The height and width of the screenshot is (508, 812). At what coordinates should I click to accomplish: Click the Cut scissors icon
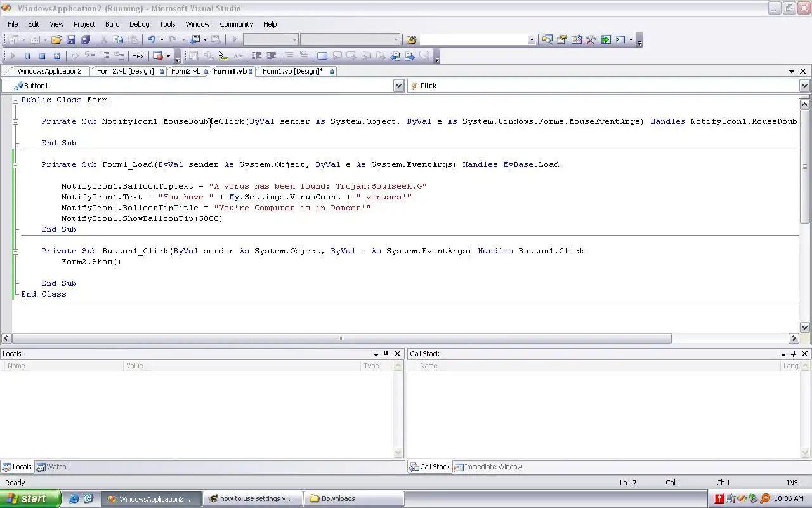point(103,39)
